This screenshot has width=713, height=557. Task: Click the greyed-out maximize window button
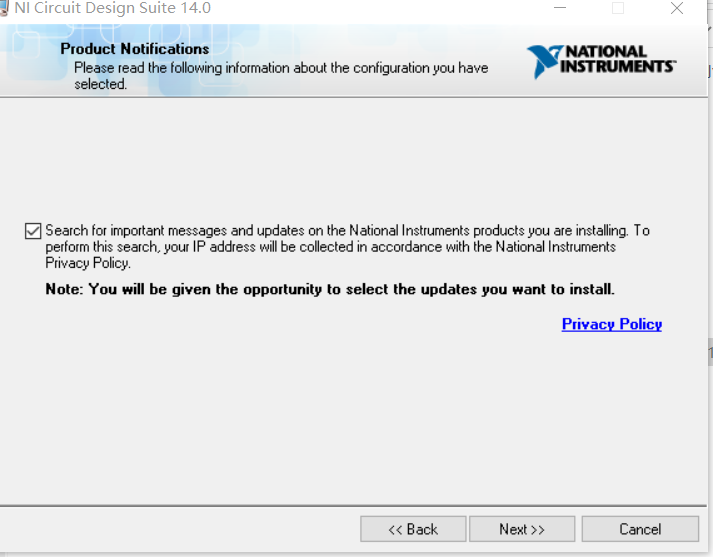pyautogui.click(x=617, y=8)
